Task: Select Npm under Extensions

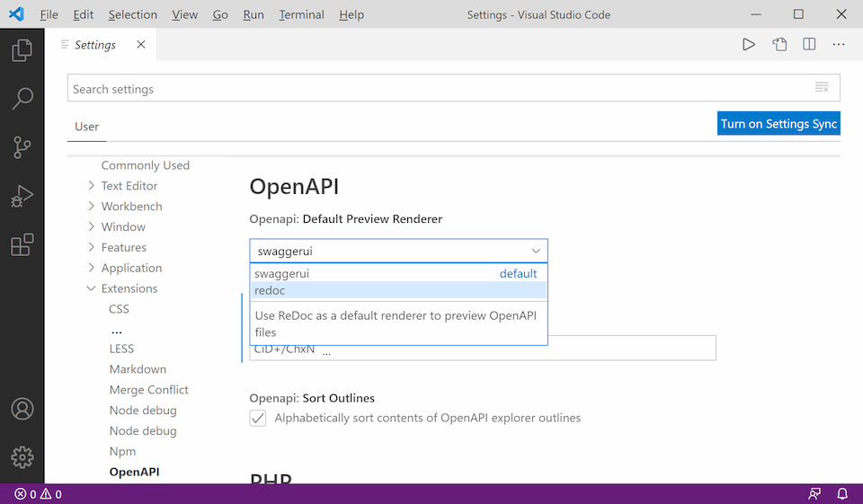Action: [x=122, y=452]
